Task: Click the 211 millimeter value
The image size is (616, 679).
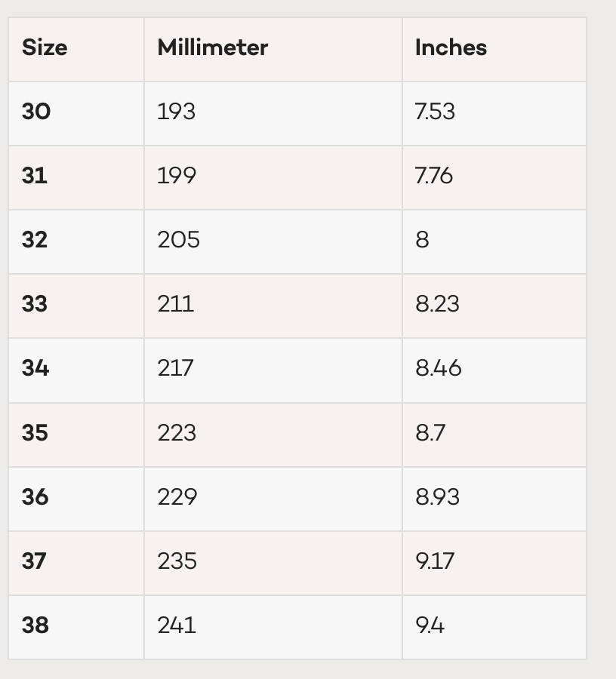Action: (x=175, y=304)
